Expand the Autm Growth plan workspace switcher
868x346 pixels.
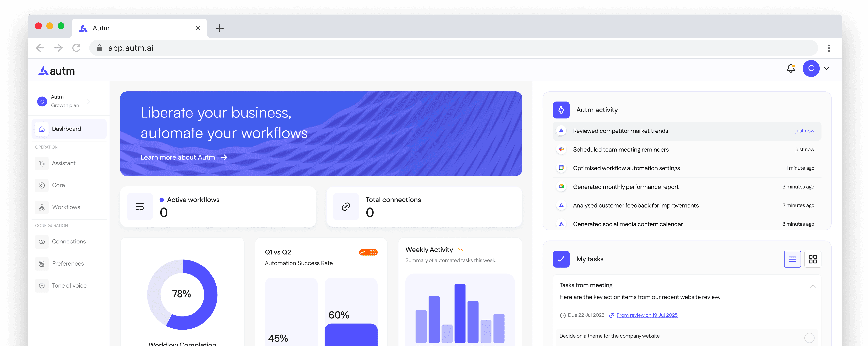[88, 101]
